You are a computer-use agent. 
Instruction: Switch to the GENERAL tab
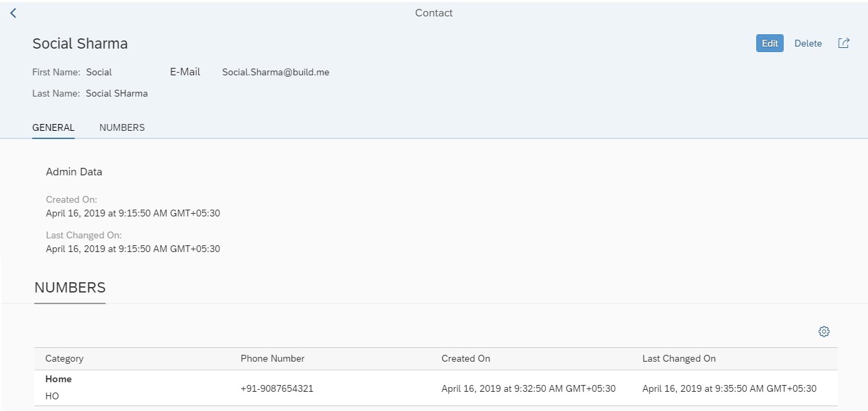53,127
